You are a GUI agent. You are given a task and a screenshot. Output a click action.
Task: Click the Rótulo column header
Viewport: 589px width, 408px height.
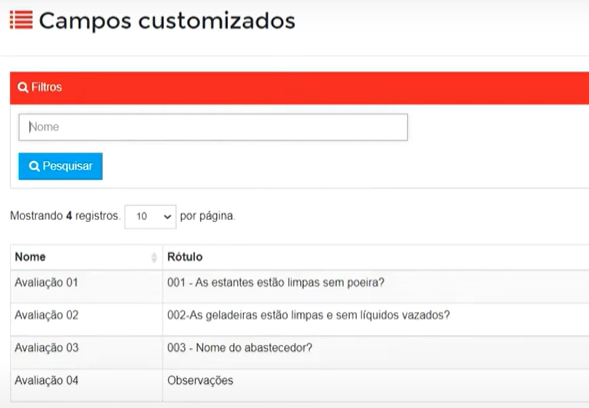pyautogui.click(x=185, y=257)
